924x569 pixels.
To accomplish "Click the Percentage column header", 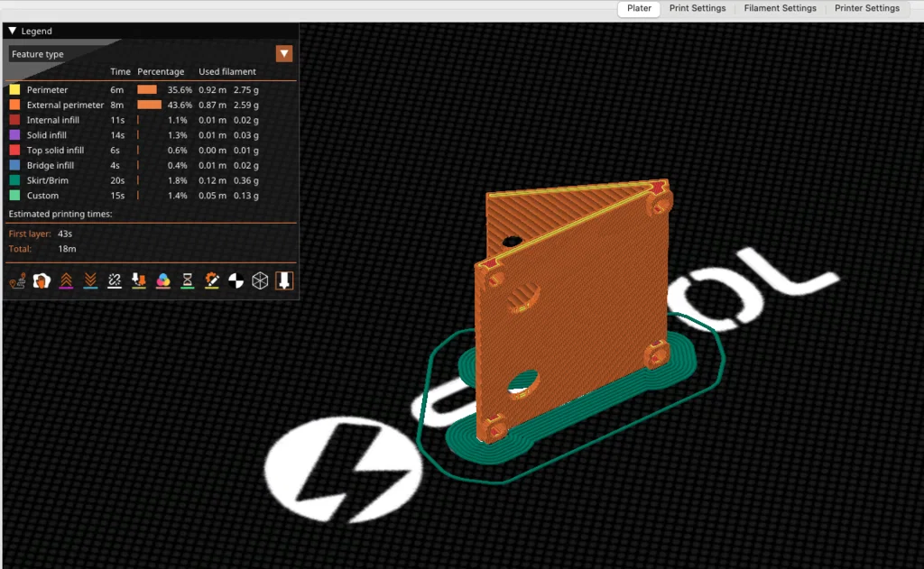I will [x=161, y=71].
